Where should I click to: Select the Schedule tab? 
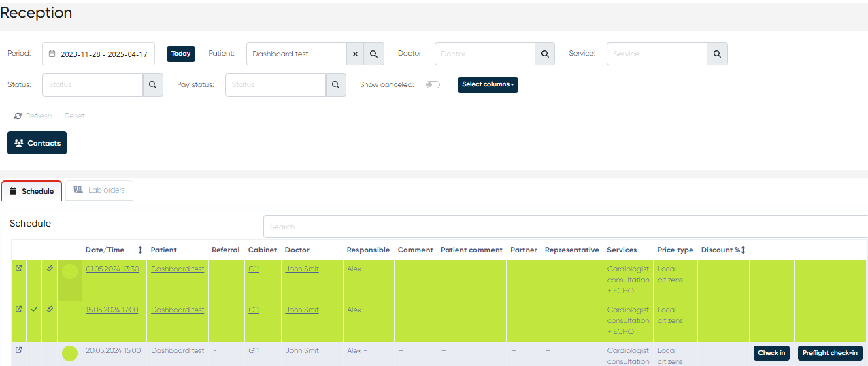click(31, 191)
